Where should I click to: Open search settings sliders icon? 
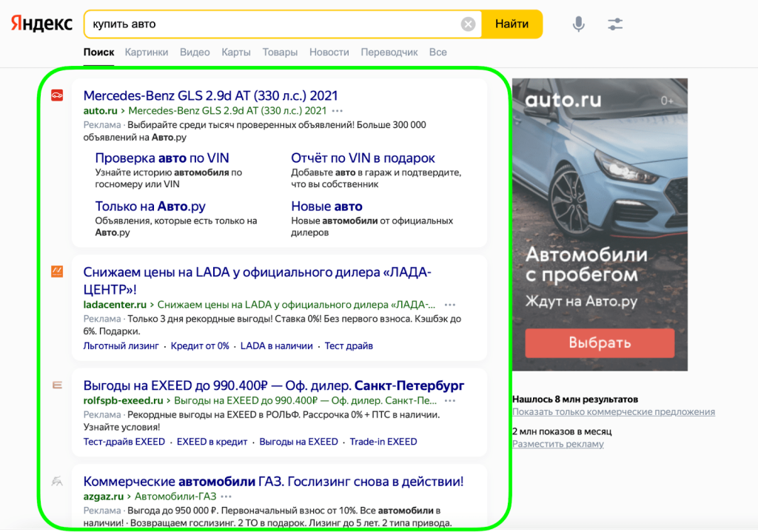tap(615, 24)
